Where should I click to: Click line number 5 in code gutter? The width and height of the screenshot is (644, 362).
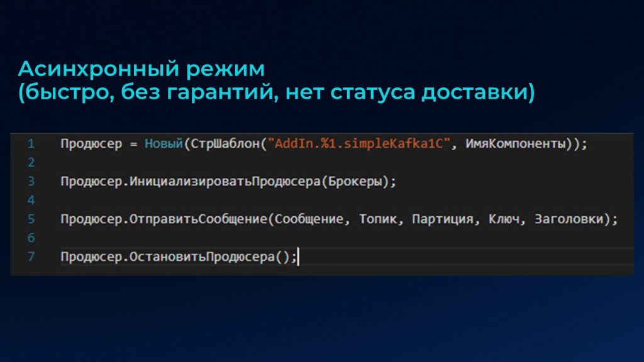31,219
